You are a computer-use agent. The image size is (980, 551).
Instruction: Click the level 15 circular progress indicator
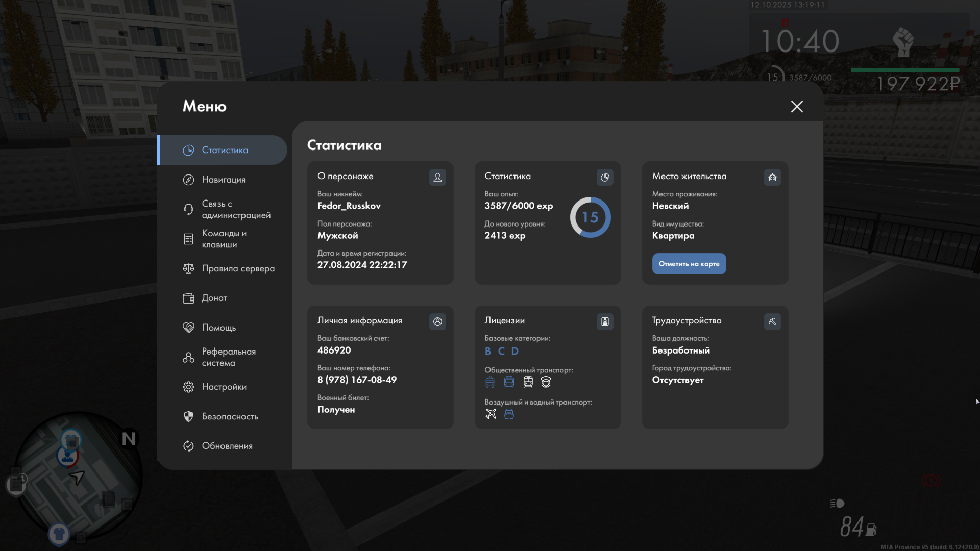[590, 217]
